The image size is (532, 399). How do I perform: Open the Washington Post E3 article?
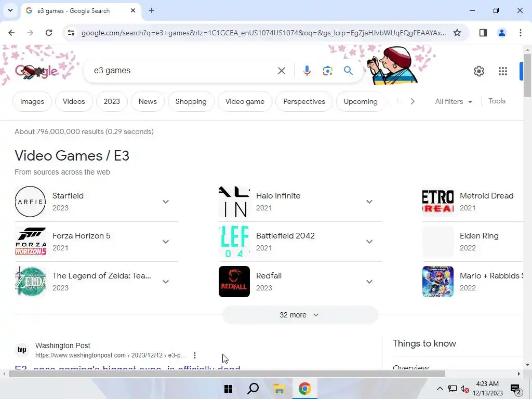click(x=128, y=367)
